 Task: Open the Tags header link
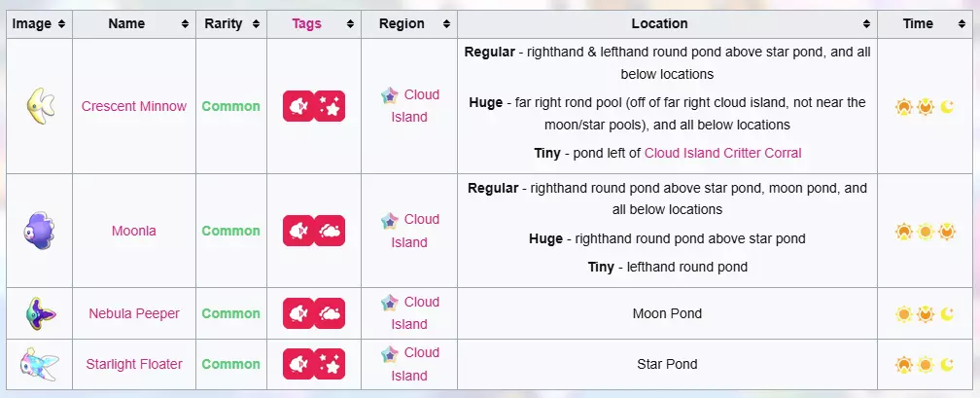tap(306, 23)
